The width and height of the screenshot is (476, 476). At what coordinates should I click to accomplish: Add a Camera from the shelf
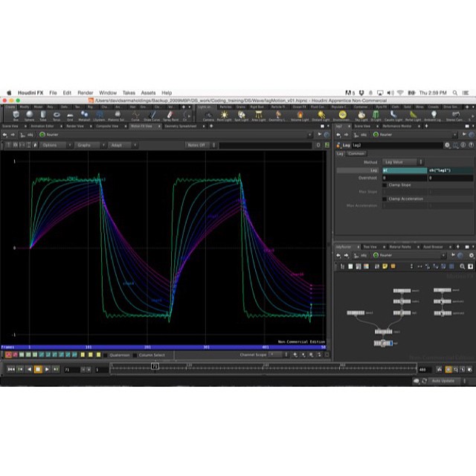click(208, 115)
